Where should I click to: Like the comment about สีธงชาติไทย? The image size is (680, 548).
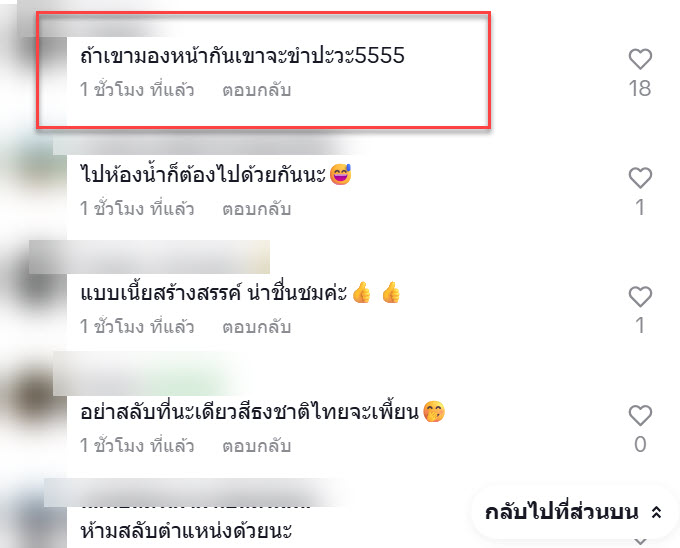tap(640, 415)
